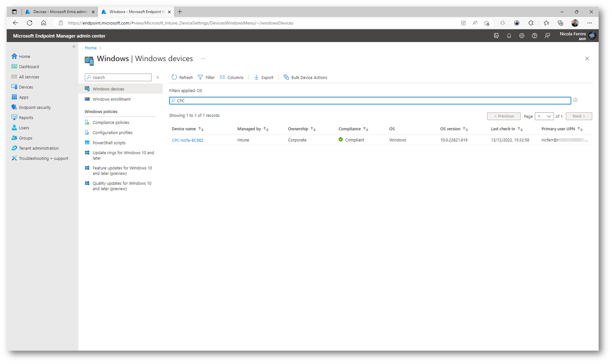Open the portal settings gear
Viewport: 612px width, 364px height.
(522, 36)
